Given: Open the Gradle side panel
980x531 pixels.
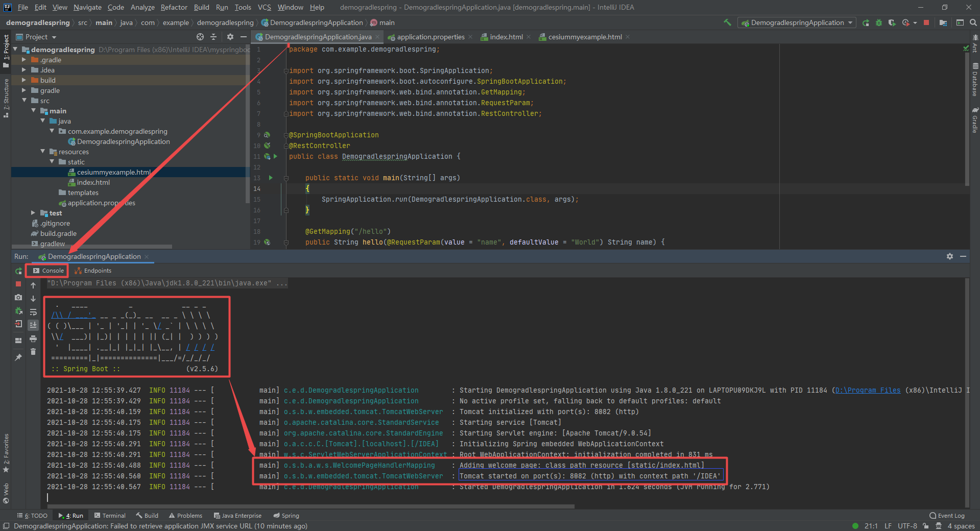Looking at the screenshot, I should (975, 120).
